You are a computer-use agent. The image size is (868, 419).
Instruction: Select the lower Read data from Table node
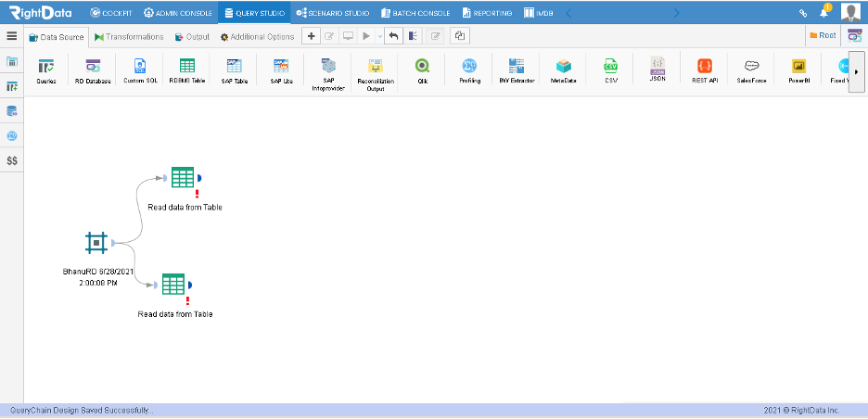(173, 285)
